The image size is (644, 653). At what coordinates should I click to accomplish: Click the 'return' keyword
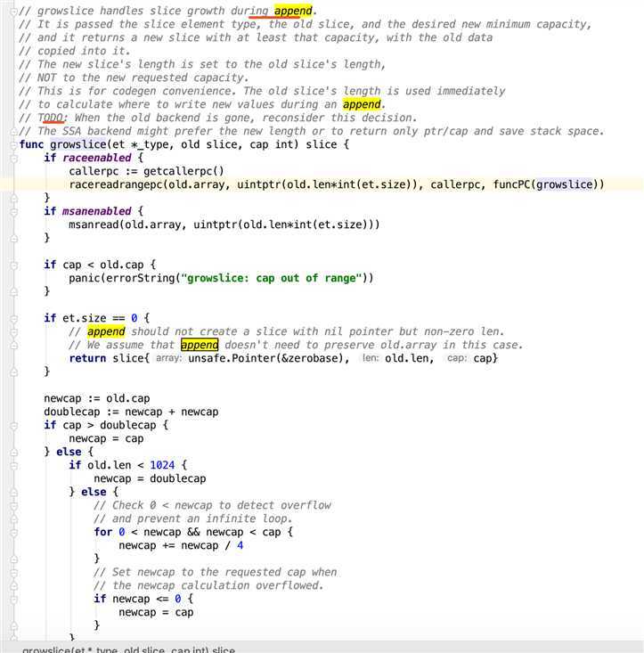87,358
